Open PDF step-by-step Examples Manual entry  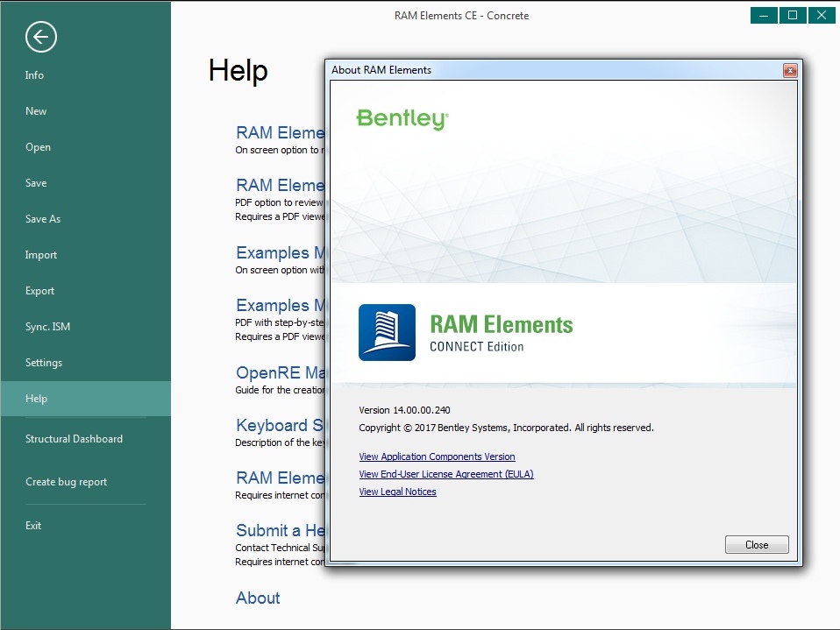(x=281, y=305)
